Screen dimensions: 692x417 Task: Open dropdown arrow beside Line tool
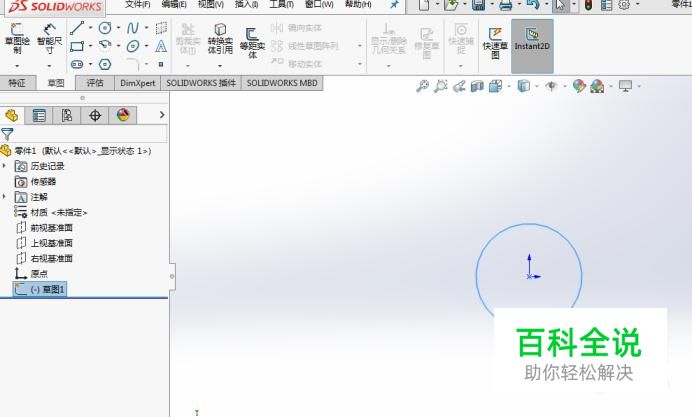(90, 28)
